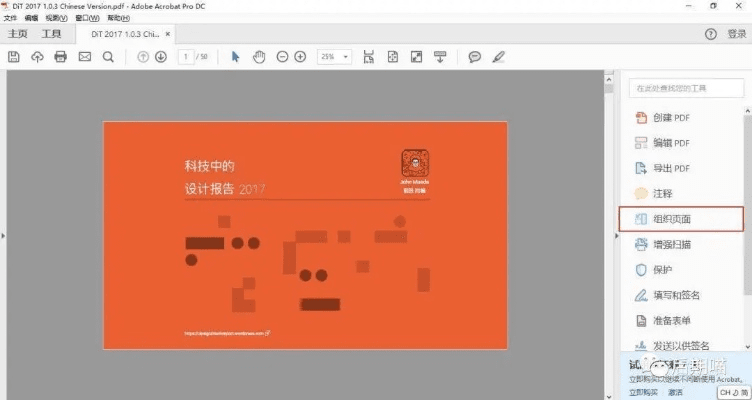Open 组织页面 tool
Viewport: 752px width, 400px height.
(x=681, y=219)
